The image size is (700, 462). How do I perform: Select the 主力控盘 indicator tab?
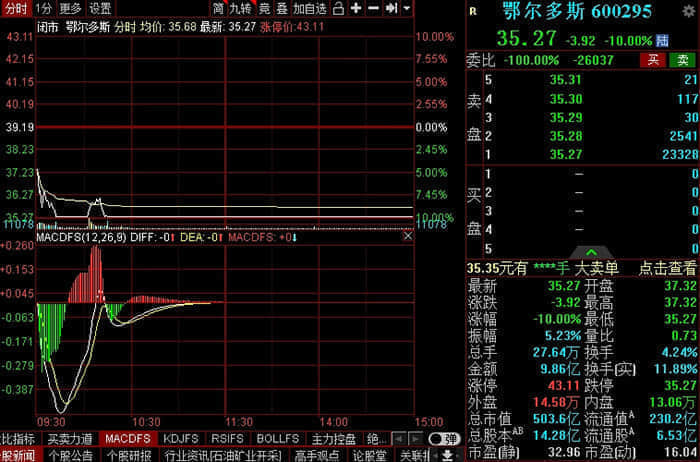tap(333, 439)
